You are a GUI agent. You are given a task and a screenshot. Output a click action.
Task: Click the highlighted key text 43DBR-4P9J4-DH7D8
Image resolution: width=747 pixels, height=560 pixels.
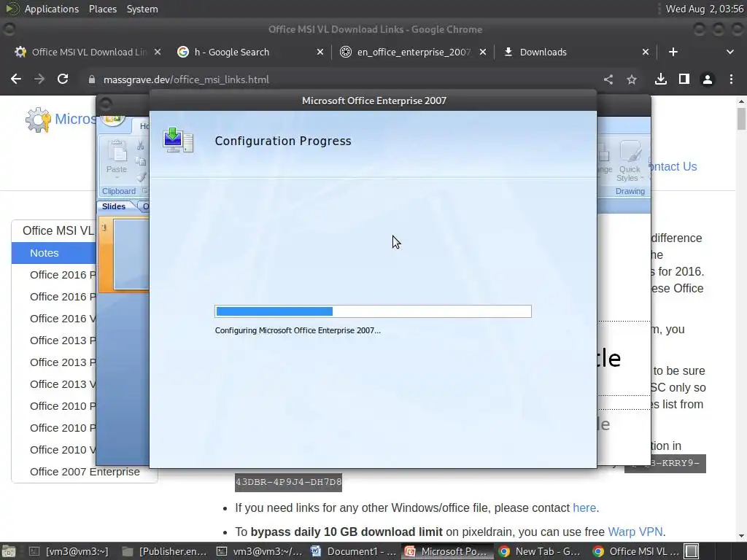pos(288,482)
